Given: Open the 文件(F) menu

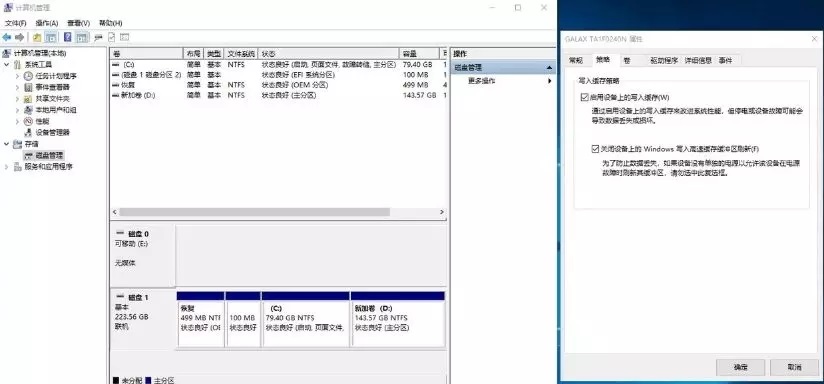Looking at the screenshot, I should (x=16, y=23).
